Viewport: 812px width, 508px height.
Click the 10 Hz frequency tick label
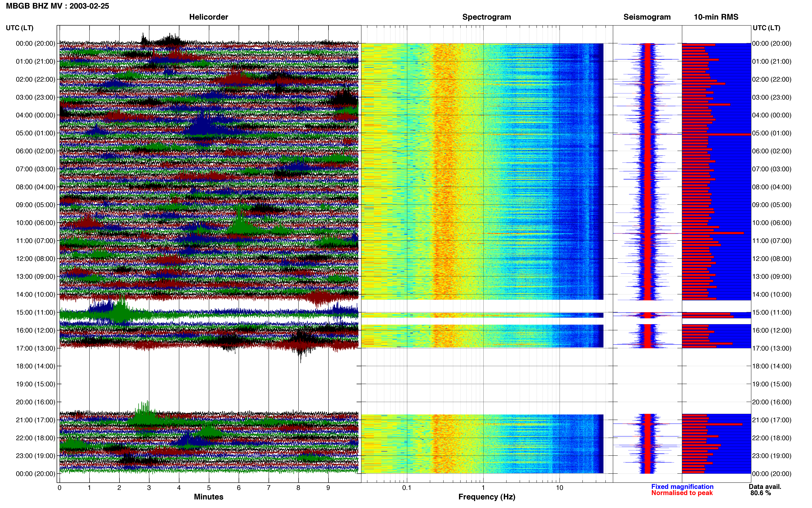tap(559, 488)
